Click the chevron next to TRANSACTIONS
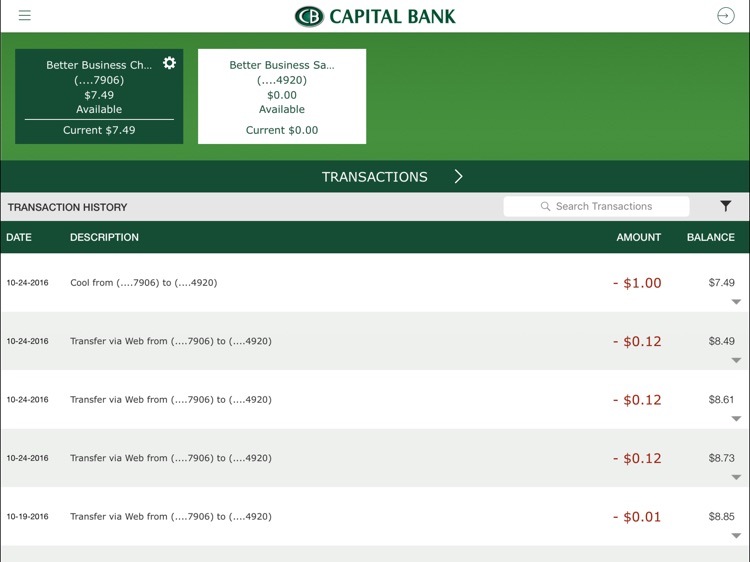This screenshot has height=562, width=750. point(458,176)
